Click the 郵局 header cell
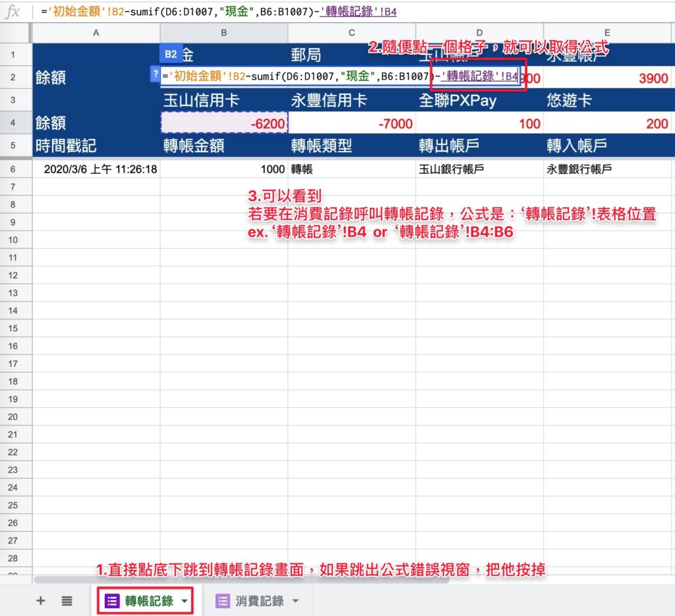Viewport: 675px width, 616px height. [x=352, y=55]
